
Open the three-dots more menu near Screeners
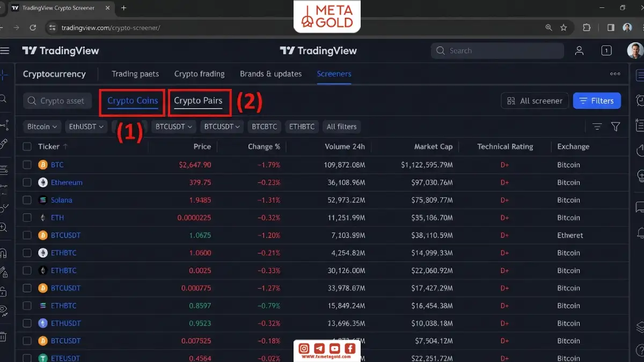tap(615, 74)
